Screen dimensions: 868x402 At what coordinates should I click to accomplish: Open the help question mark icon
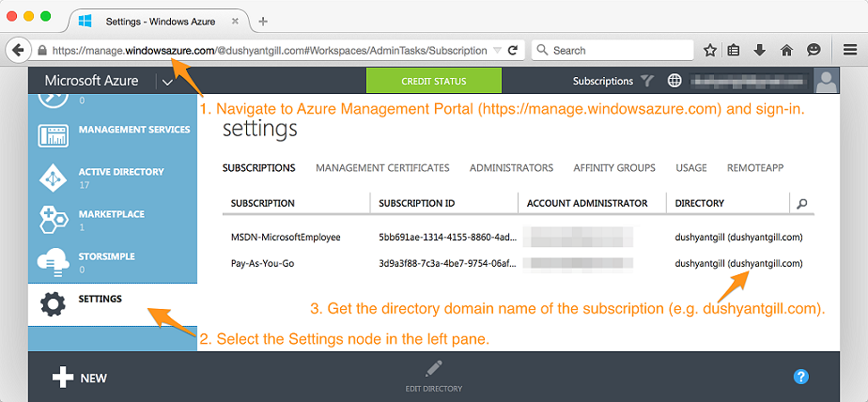coord(801,377)
